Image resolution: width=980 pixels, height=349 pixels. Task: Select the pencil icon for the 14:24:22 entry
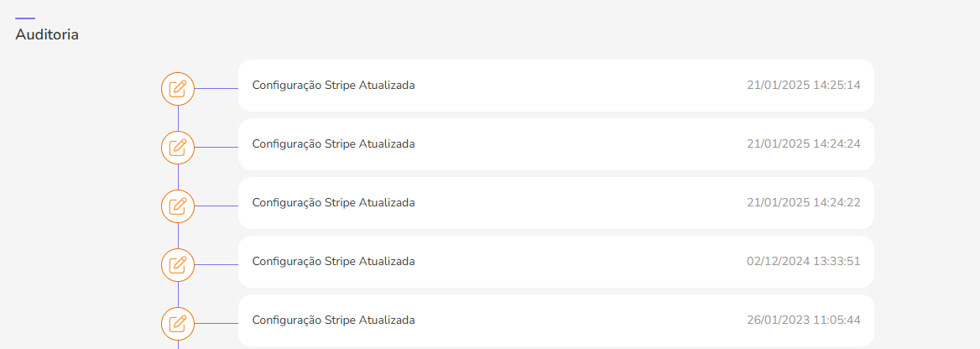pyautogui.click(x=178, y=206)
